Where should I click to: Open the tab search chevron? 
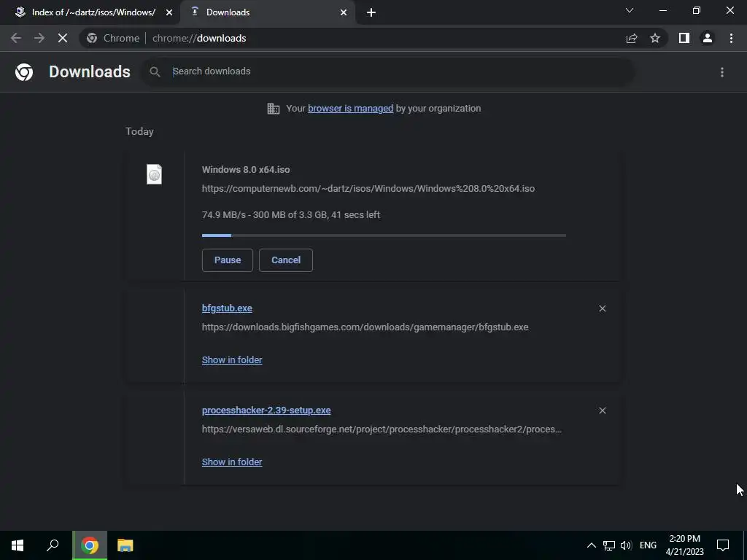(x=630, y=10)
